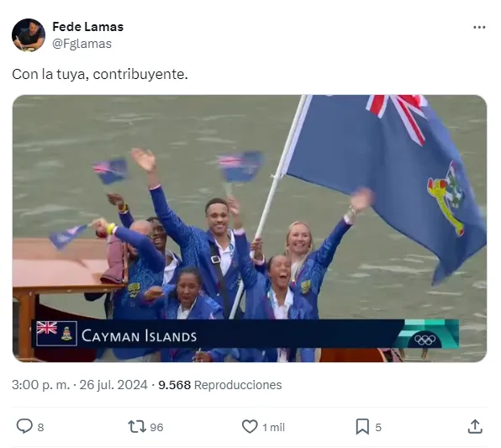
Task: Like the tweet with the heart icon
Action: [x=250, y=427]
